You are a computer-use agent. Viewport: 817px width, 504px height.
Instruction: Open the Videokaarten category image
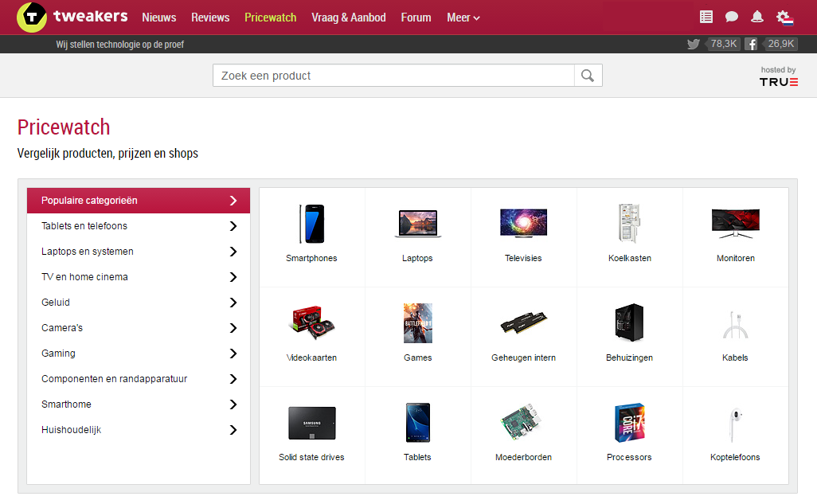tap(311, 322)
